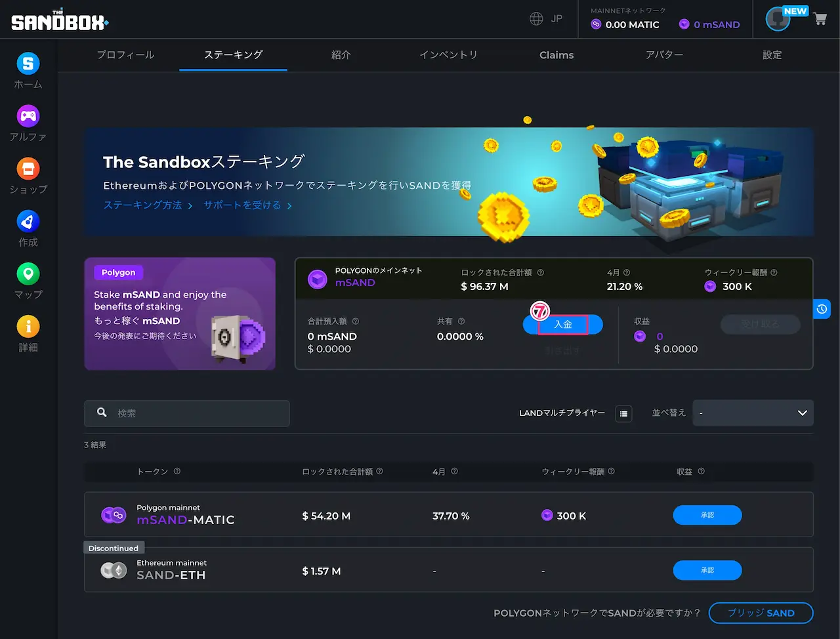
Task: Open the Home sidebar icon
Action: pos(28,64)
